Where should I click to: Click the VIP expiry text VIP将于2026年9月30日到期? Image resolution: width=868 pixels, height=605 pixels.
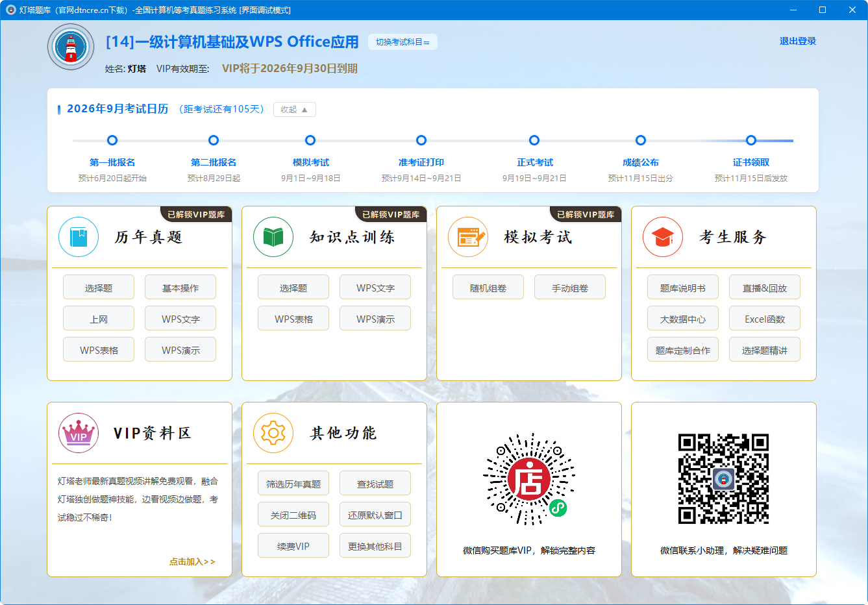point(290,68)
